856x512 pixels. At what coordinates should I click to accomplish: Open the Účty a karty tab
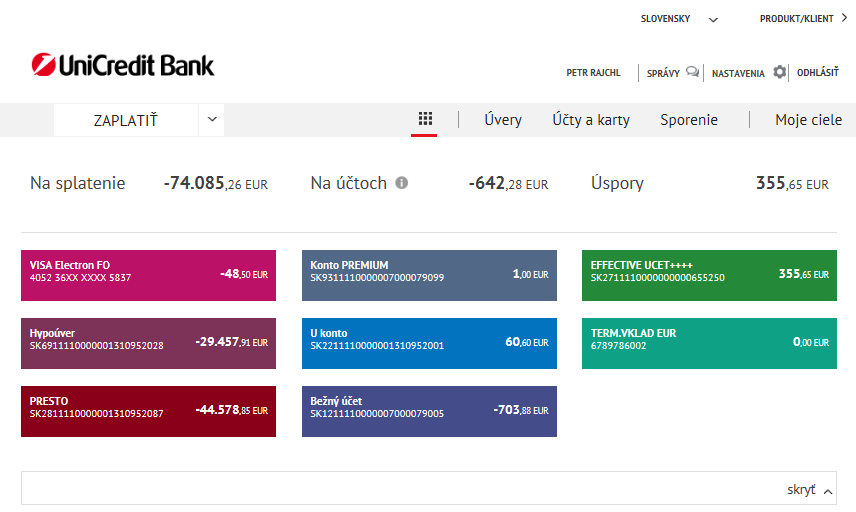coord(591,120)
